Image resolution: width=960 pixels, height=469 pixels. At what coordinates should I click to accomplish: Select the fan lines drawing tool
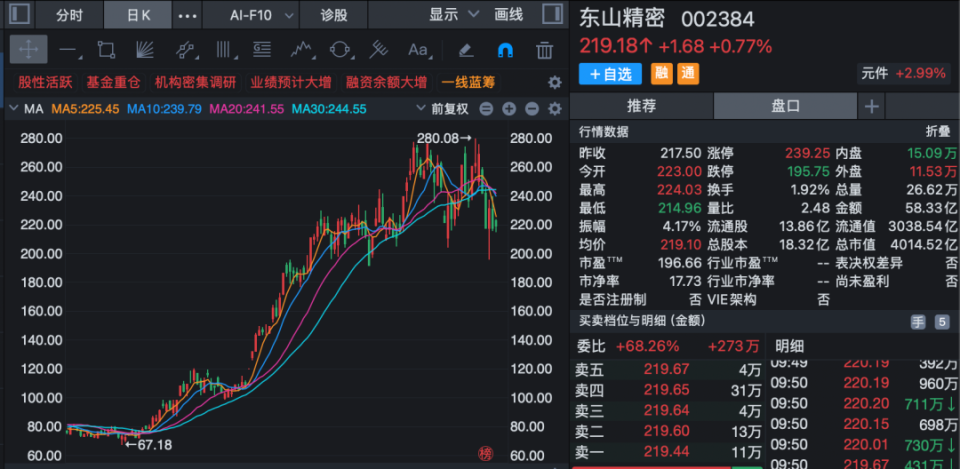point(144,50)
